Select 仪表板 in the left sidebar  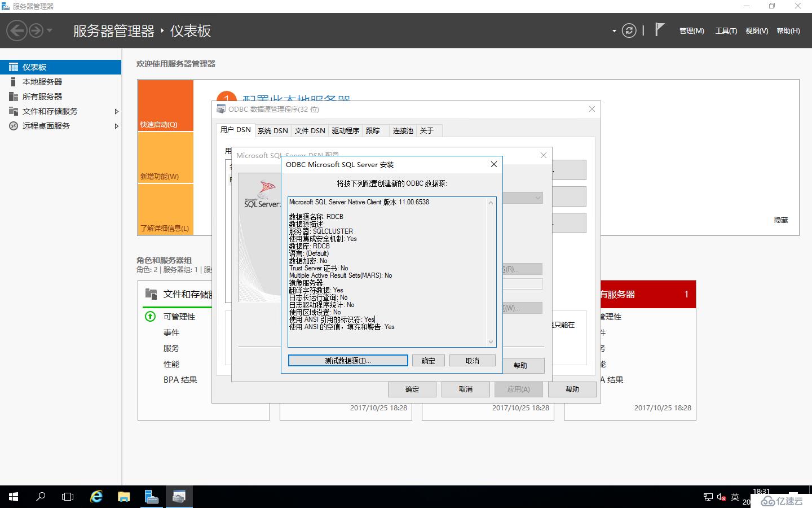[x=60, y=67]
